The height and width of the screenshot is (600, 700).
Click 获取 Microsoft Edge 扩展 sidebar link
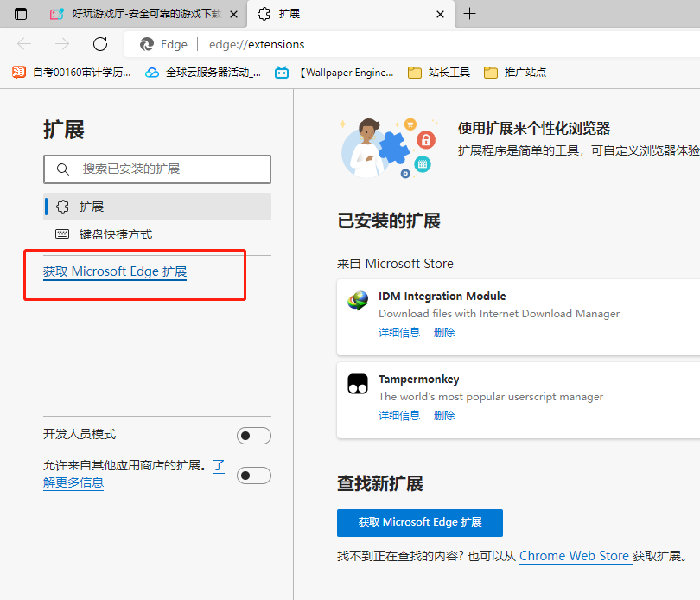[115, 271]
